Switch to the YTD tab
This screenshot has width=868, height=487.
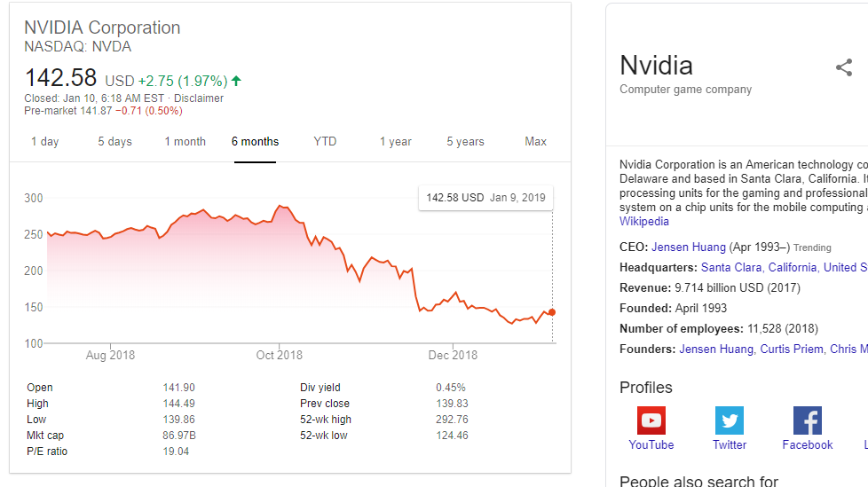click(325, 142)
